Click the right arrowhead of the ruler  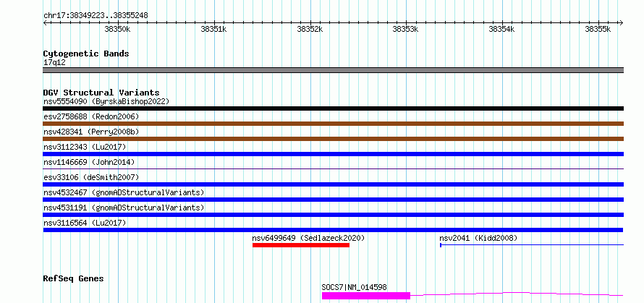[x=622, y=23]
